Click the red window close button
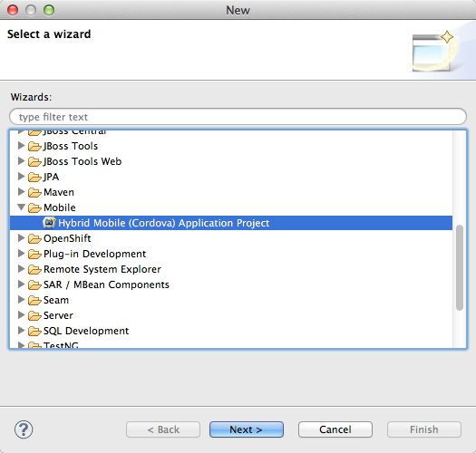Viewport: 476px width, 453px height. click(13, 10)
